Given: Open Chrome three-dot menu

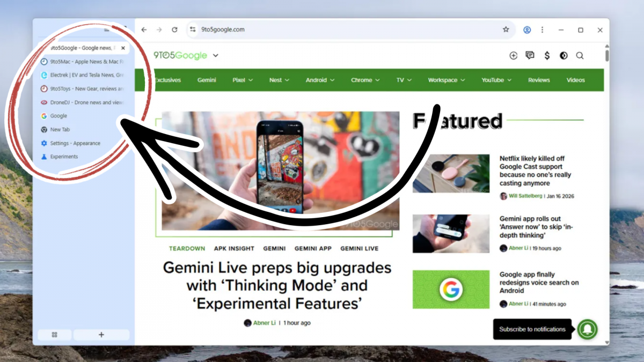Looking at the screenshot, I should tap(542, 30).
